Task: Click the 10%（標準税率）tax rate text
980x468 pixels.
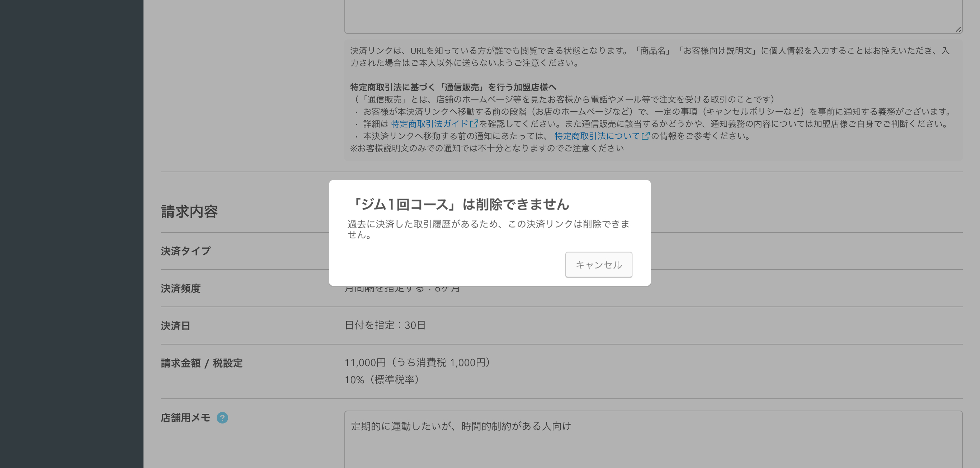Action: pyautogui.click(x=382, y=380)
